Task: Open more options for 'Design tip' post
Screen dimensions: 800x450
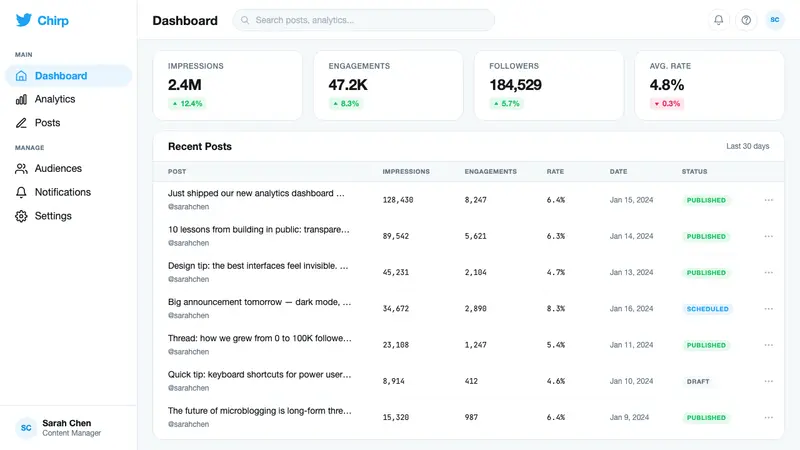Action: [768, 272]
